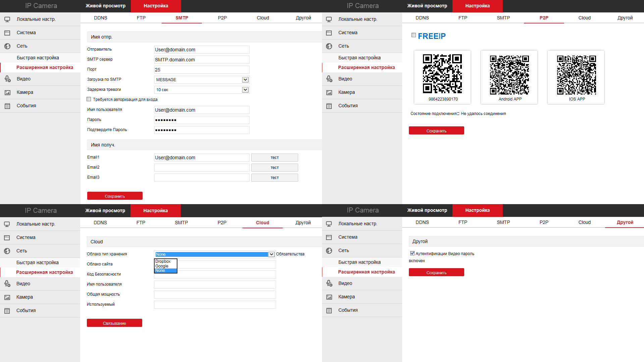Enable Требуется авторизация для входа checkbox
The height and width of the screenshot is (362, 644).
pos(89,99)
